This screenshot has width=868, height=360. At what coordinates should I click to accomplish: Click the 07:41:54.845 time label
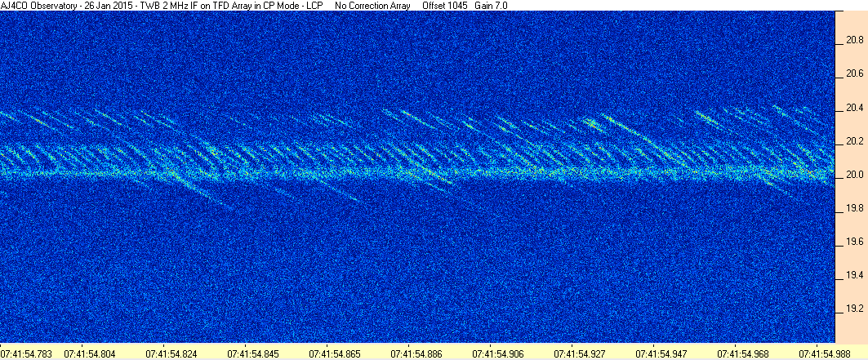pos(251,353)
